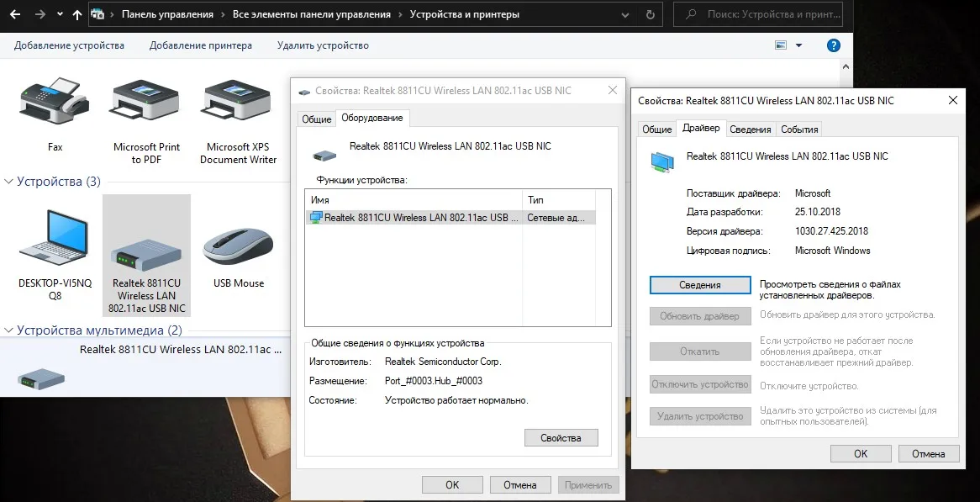Click network adapter icon in driver dialog
Screen dimensions: 980x502
coord(662,162)
